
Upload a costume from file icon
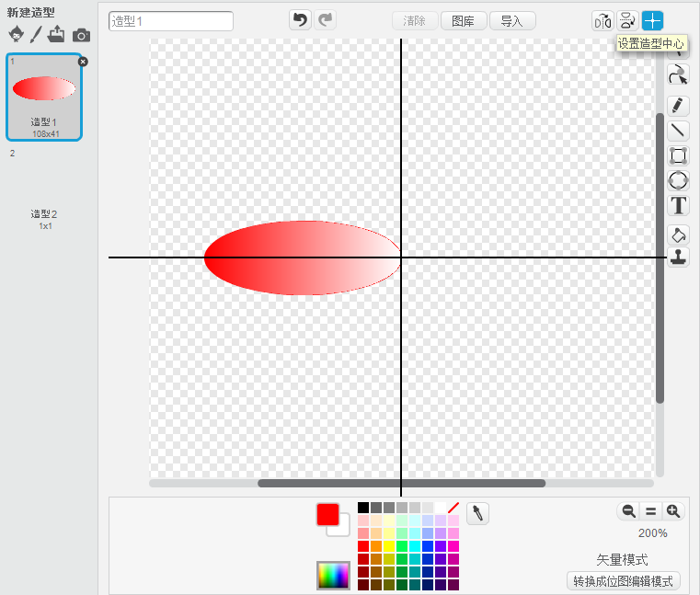(x=56, y=34)
